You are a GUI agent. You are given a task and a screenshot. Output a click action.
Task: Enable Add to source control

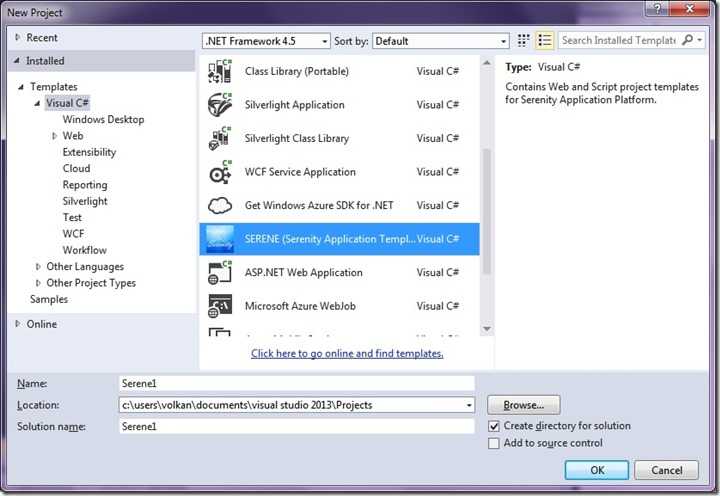click(x=494, y=443)
